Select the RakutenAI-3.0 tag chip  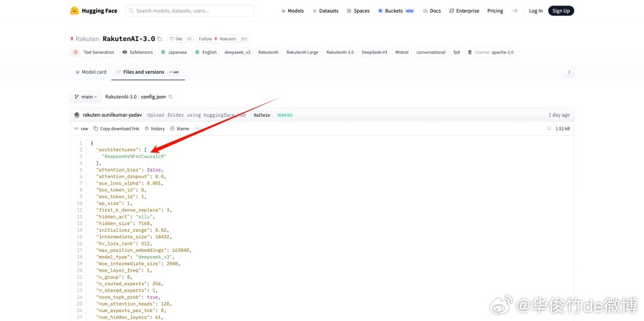click(340, 52)
